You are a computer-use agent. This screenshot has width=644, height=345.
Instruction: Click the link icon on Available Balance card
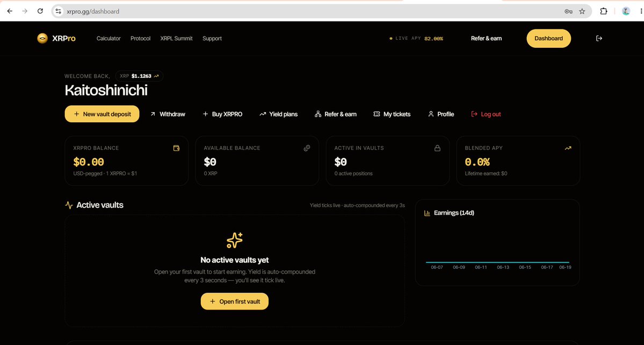click(x=307, y=148)
